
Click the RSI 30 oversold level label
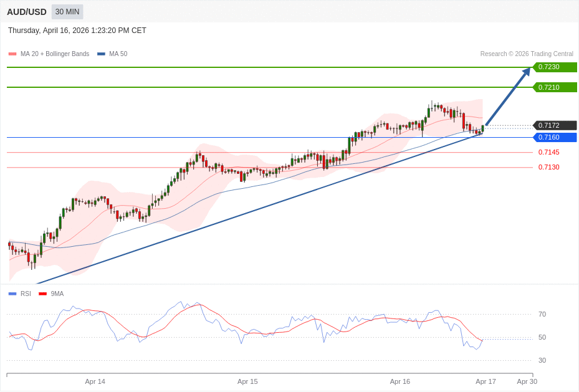coord(542,360)
